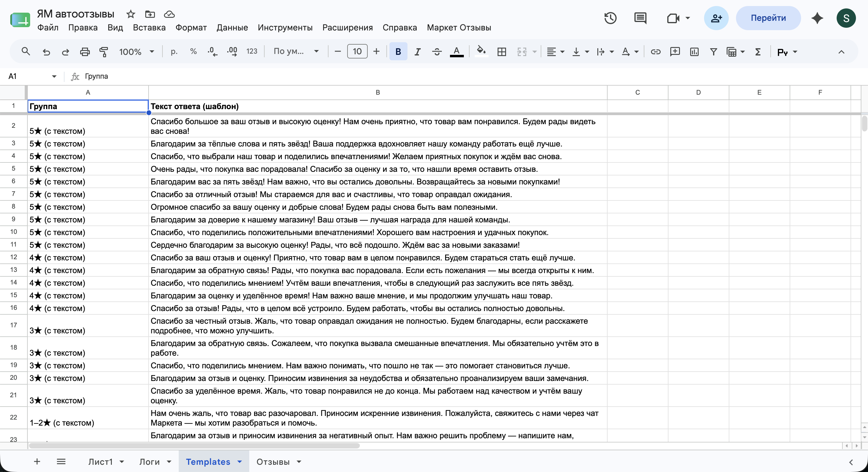
Task: Open the comments panel icon
Action: click(640, 18)
